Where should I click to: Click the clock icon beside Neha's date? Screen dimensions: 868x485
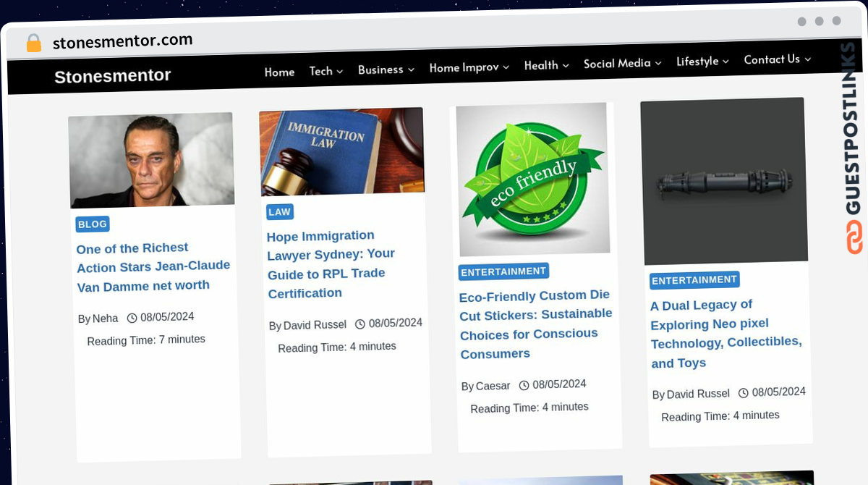click(132, 318)
